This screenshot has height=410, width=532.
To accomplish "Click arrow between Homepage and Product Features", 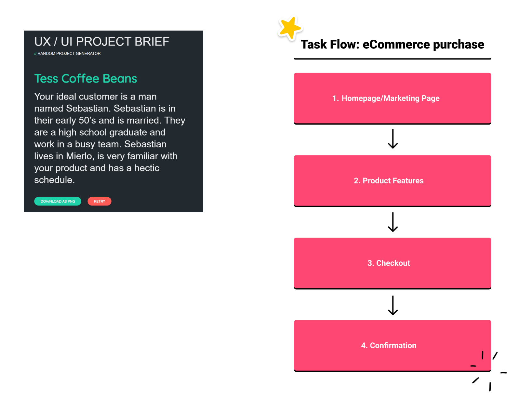I will point(393,139).
